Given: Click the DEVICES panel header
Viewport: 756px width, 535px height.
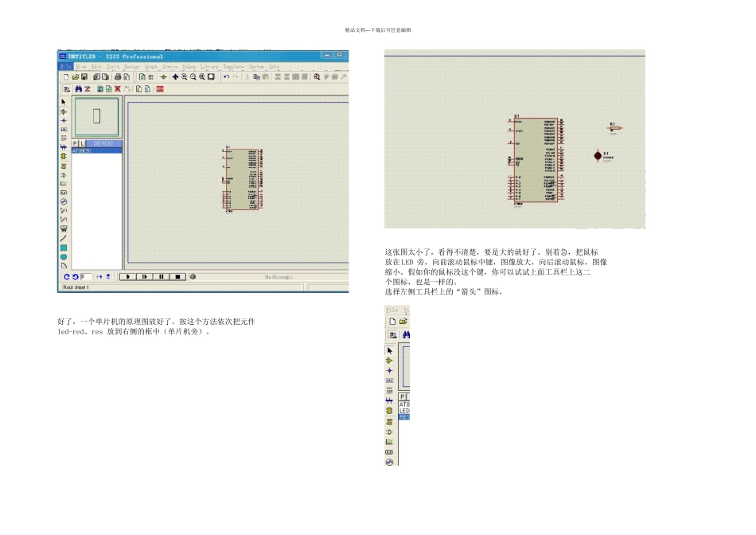Looking at the screenshot, I should tap(103, 144).
